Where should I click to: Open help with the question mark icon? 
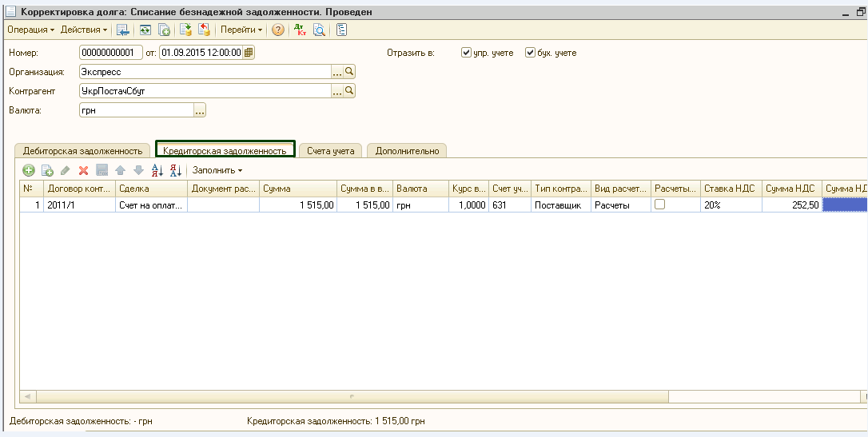tap(278, 30)
